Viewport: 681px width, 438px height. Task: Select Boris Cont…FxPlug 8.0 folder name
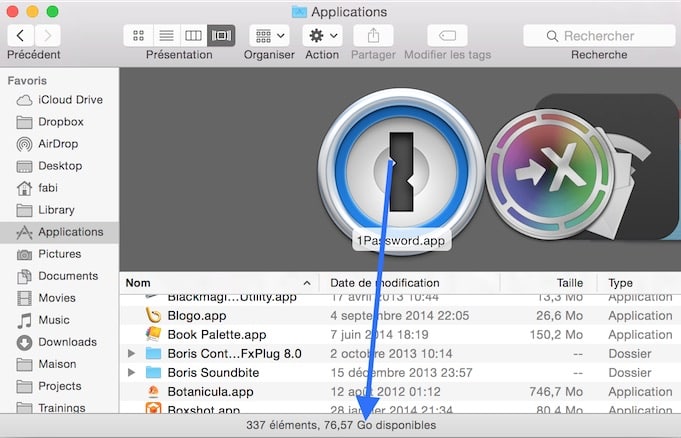point(235,354)
